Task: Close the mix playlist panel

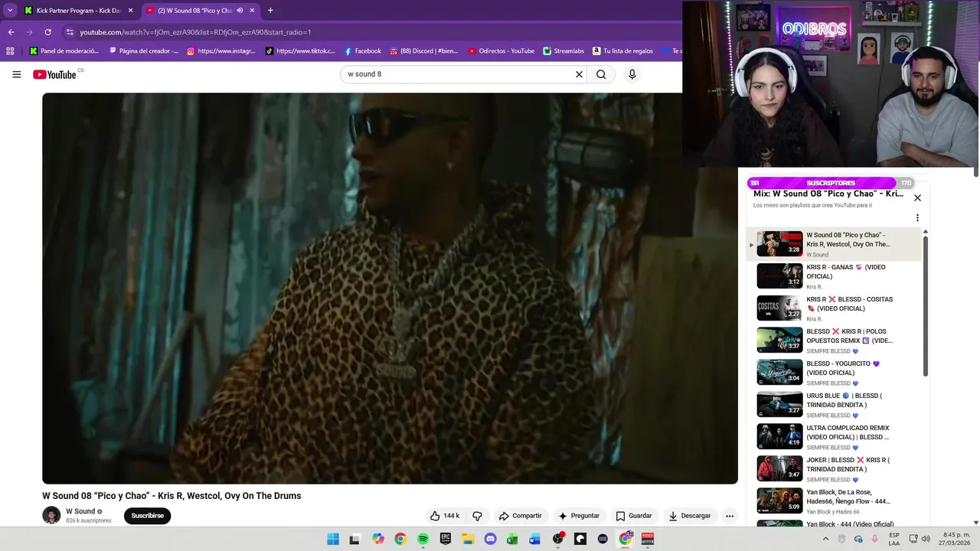Action: point(917,197)
